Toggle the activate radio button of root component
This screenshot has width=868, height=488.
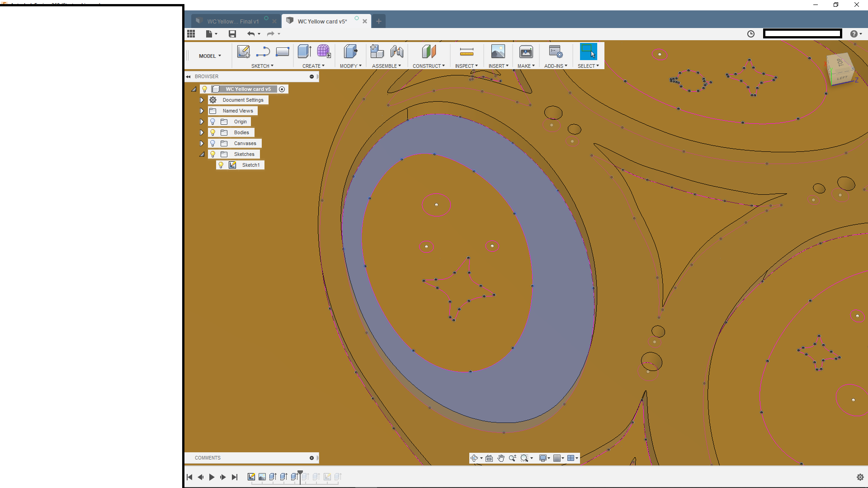coord(282,89)
